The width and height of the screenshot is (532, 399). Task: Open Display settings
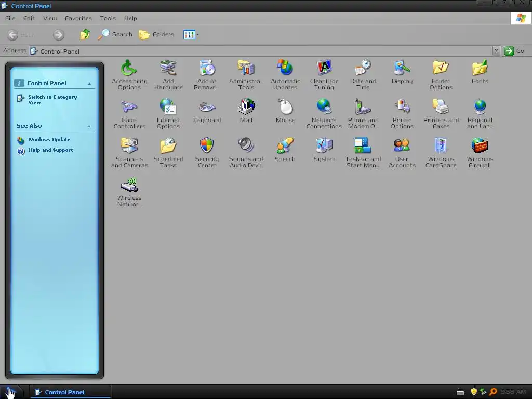402,72
